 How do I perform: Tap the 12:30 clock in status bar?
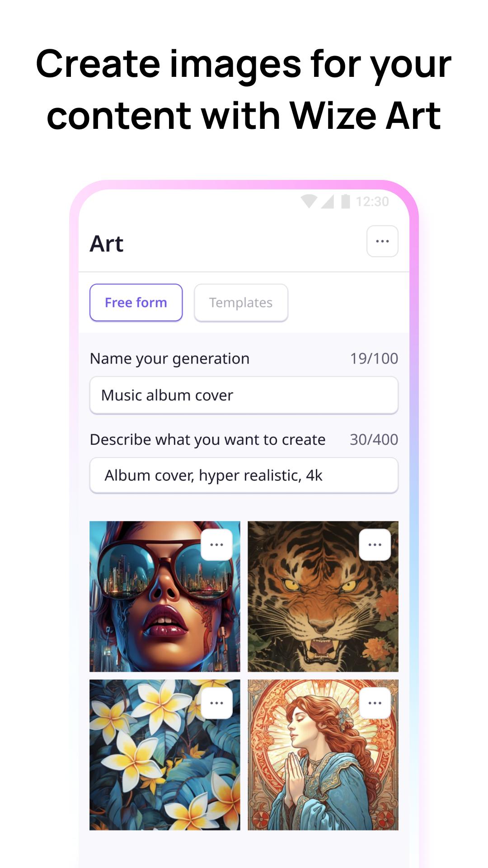(372, 202)
